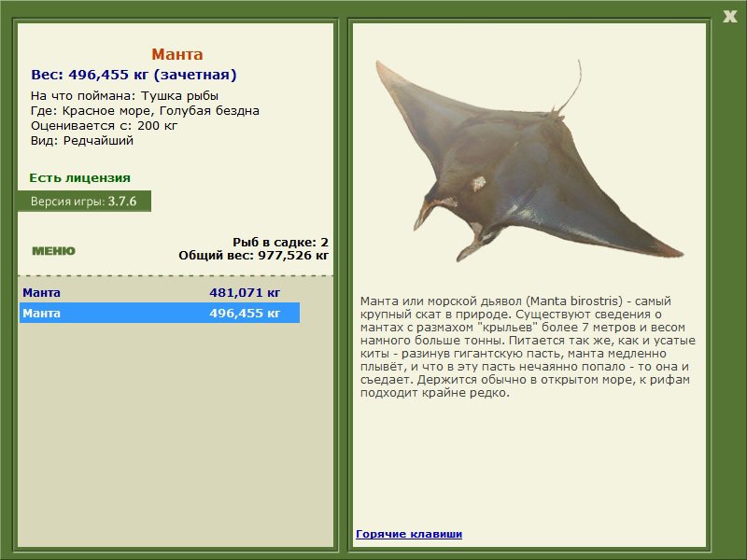747x560 pixels.
Task: Click the На что поймана: Тушка рыбы line
Action: (124, 96)
